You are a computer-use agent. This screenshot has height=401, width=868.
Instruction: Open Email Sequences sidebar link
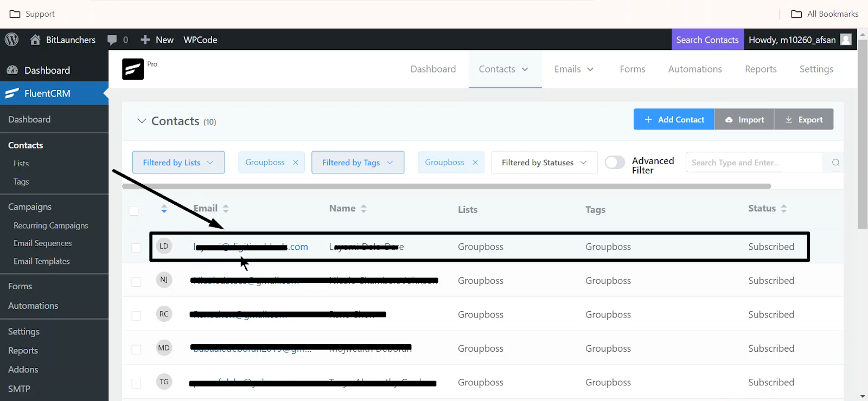[x=42, y=243]
